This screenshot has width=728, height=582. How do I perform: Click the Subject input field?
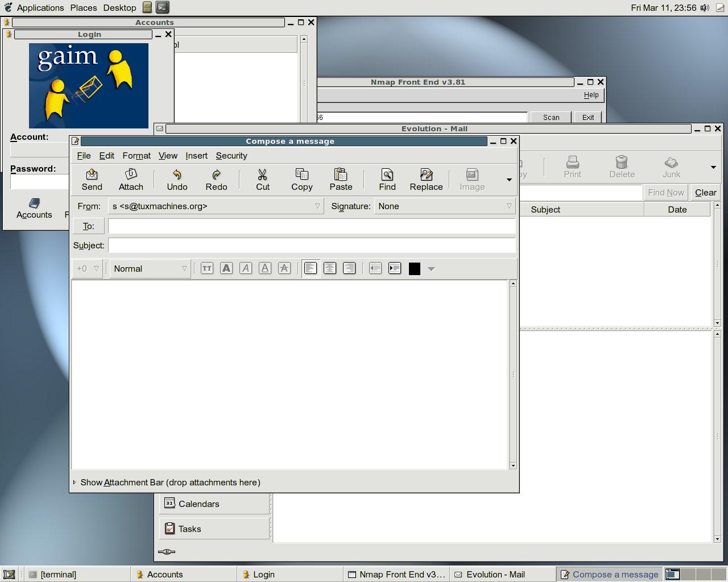pos(312,246)
